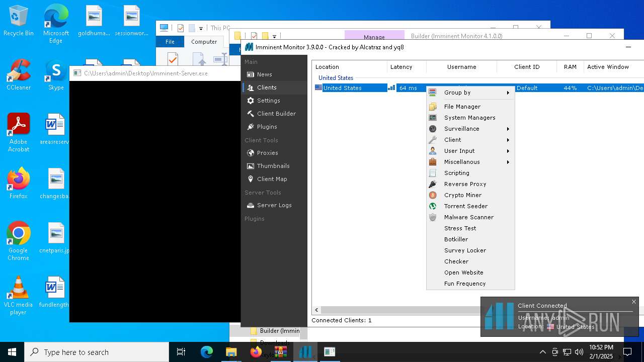The height and width of the screenshot is (362, 644).
Task: Click the WinRAR icon on the taskbar
Action: (x=280, y=352)
